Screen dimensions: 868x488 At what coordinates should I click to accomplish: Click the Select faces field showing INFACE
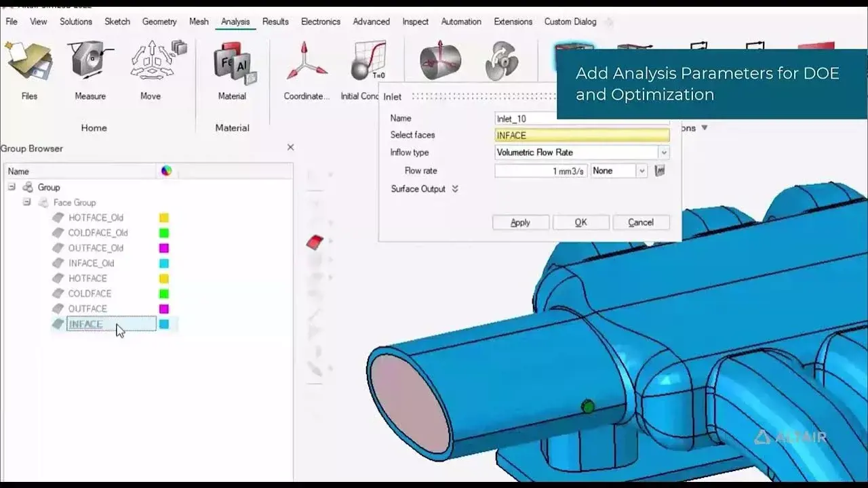(x=582, y=136)
